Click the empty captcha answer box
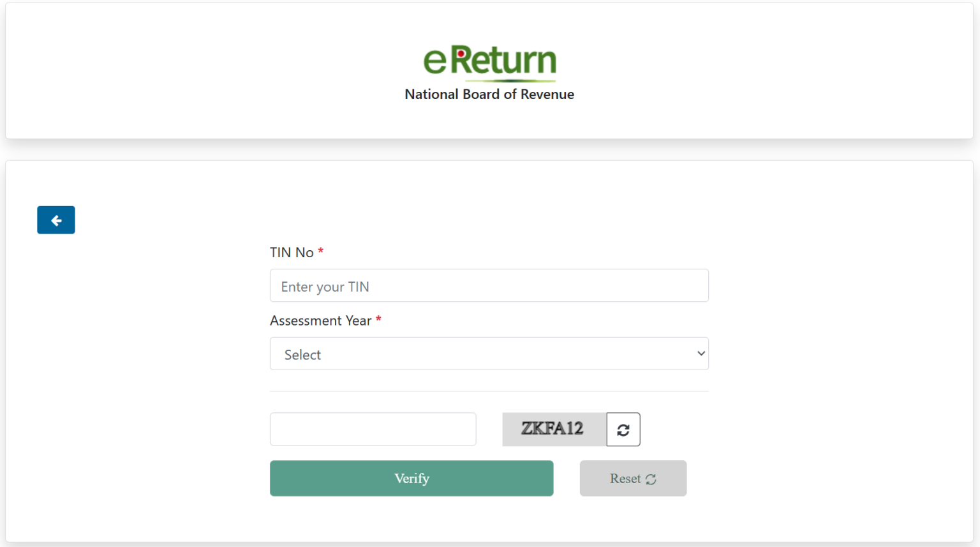Screen dimensions: 980x547 coord(373,429)
